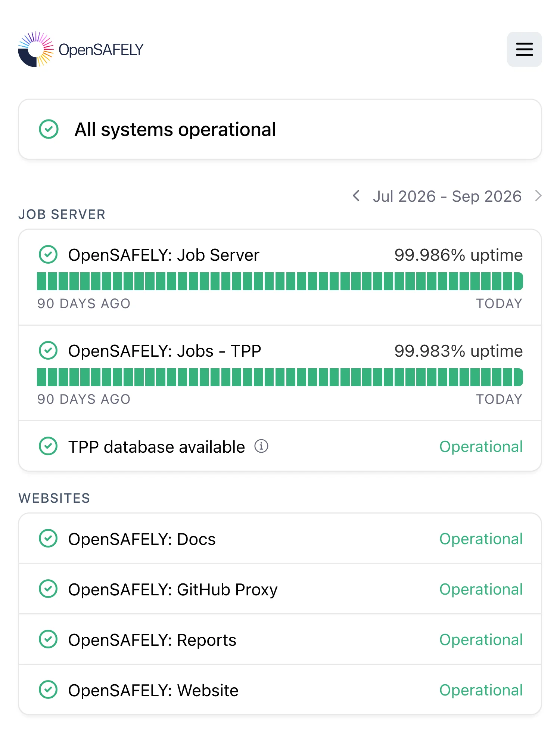Screen dimensions: 560x747
Task: Click the Job Server uptime bar chart
Action: click(x=280, y=281)
